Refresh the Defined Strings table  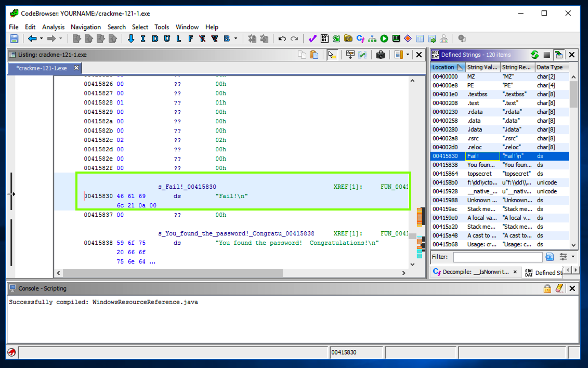coord(534,55)
